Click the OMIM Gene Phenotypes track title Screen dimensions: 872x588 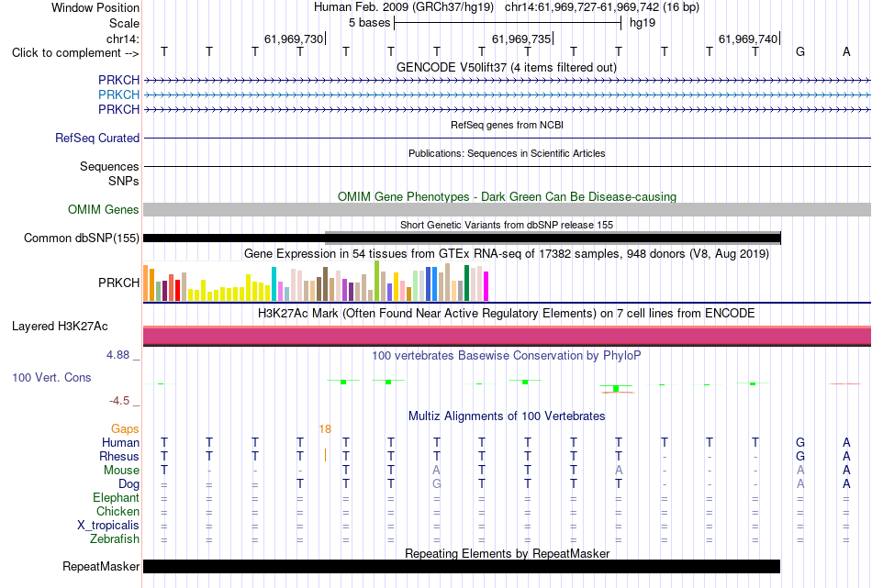(x=508, y=196)
